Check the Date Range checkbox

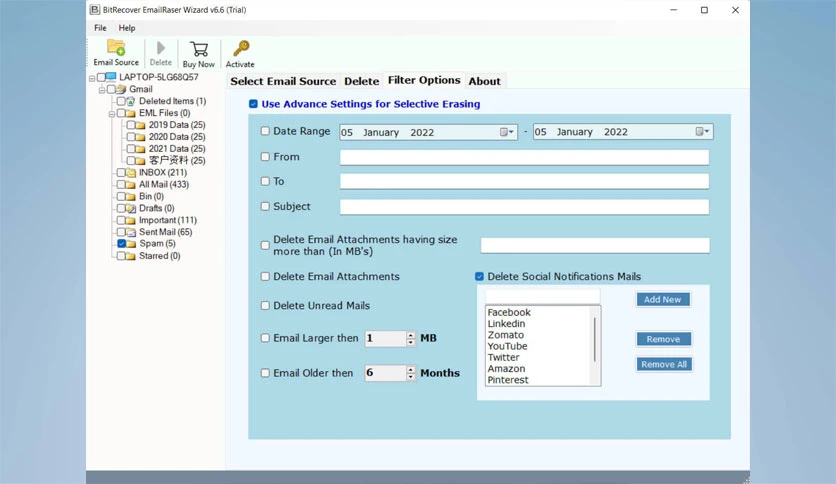[265, 131]
